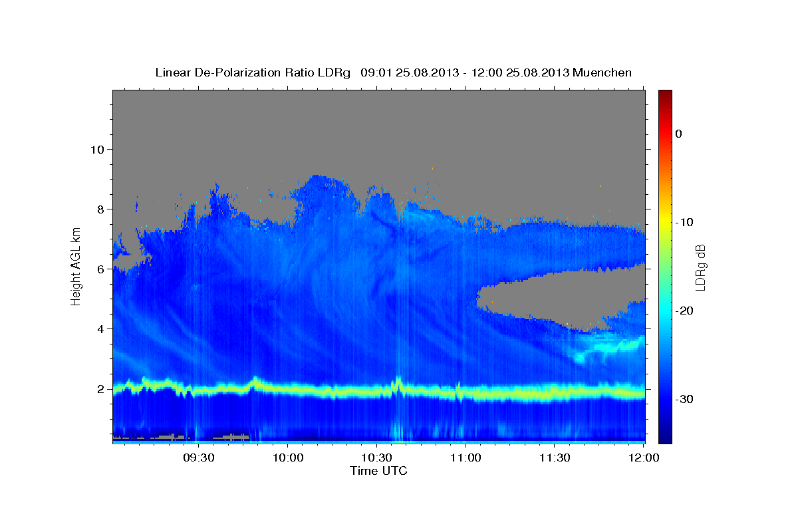Click the station name "Muenchen" in the title
This screenshot has width=798, height=532.
click(602, 72)
